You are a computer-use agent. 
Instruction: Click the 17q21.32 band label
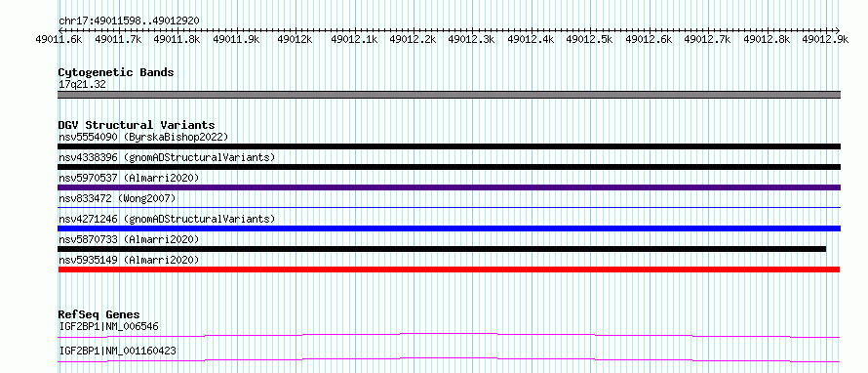coord(82,85)
